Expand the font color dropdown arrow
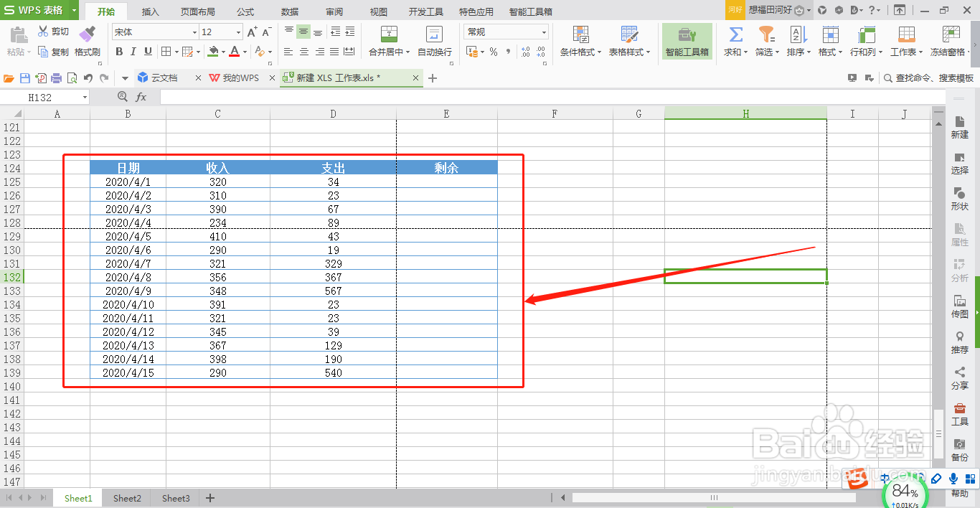The image size is (980, 508). [245, 52]
